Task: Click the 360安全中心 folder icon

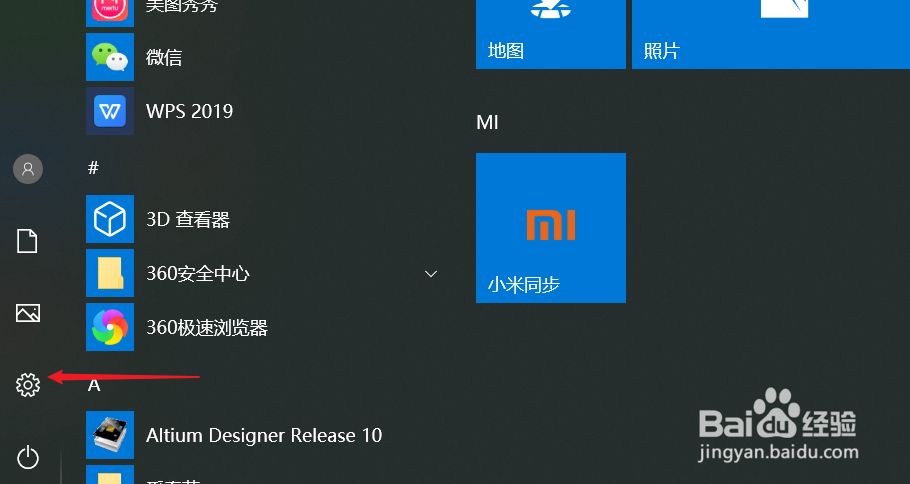Action: [110, 273]
